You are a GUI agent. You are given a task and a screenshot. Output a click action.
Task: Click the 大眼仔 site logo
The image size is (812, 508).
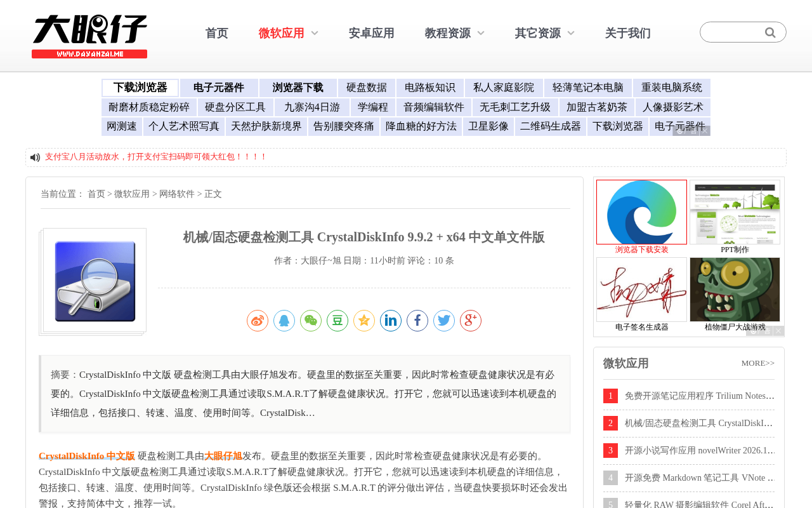coord(89,36)
